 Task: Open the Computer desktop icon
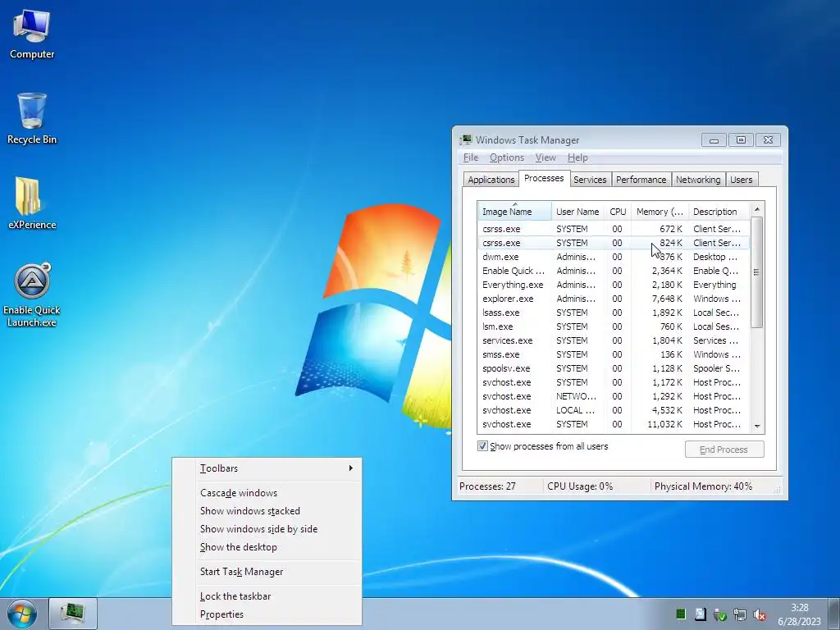pyautogui.click(x=32, y=34)
